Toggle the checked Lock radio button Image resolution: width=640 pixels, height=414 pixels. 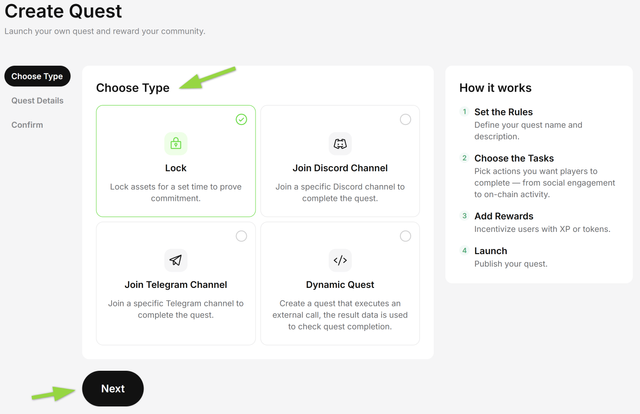tap(241, 119)
